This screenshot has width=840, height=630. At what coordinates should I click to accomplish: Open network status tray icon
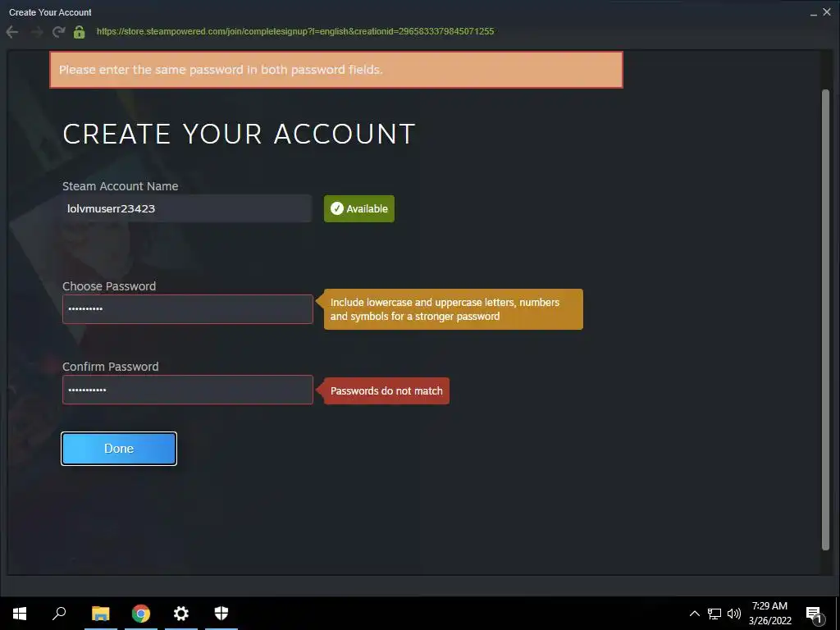point(714,614)
